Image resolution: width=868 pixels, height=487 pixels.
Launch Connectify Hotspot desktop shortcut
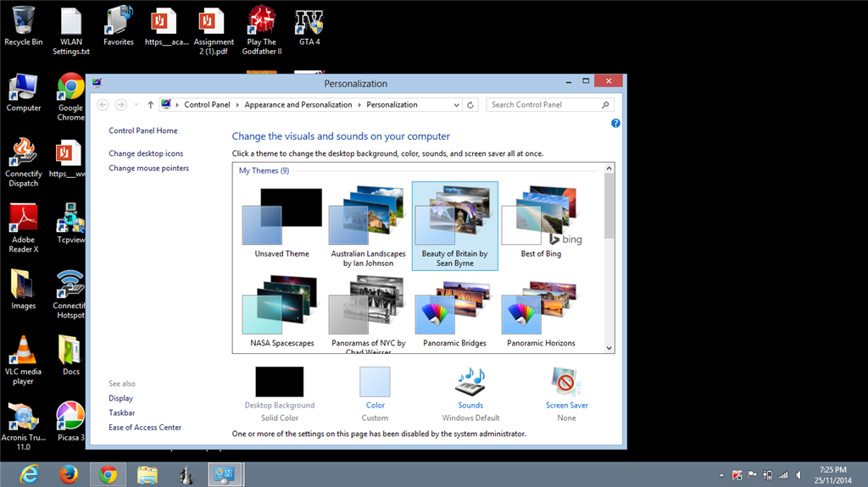pyautogui.click(x=70, y=295)
